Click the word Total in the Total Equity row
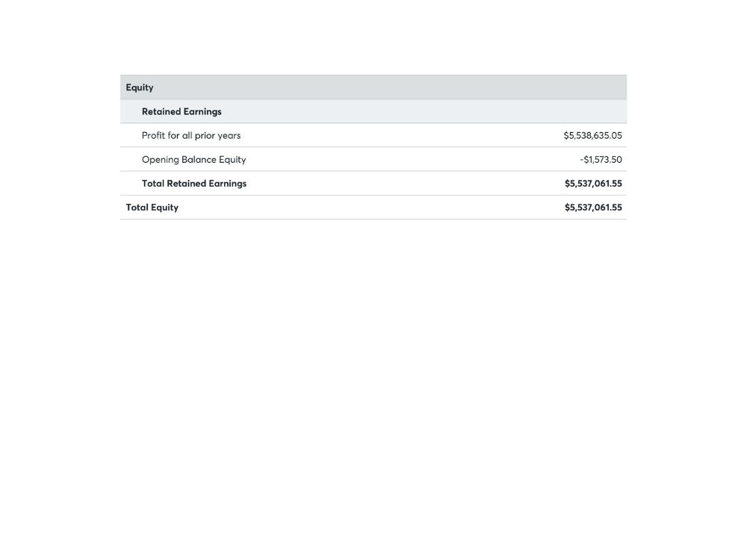Image resolution: width=747 pixels, height=560 pixels. pyautogui.click(x=137, y=207)
